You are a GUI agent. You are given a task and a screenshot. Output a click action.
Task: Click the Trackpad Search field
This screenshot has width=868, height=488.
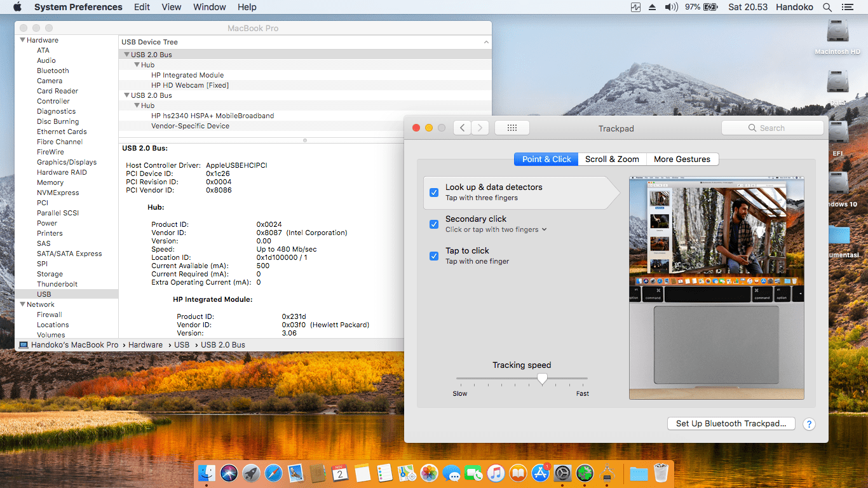point(773,128)
